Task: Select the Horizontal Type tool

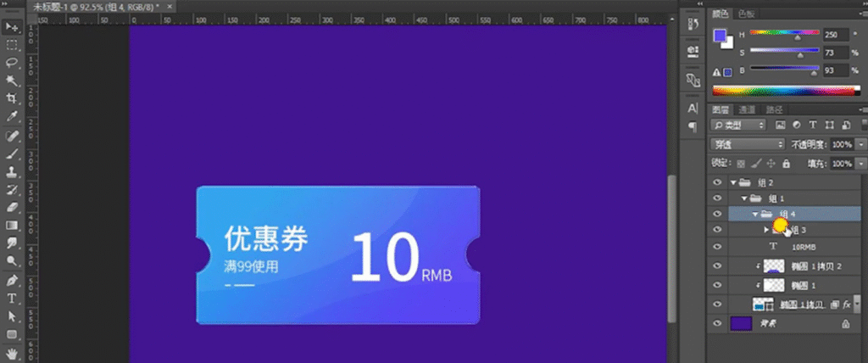Action: click(12, 299)
